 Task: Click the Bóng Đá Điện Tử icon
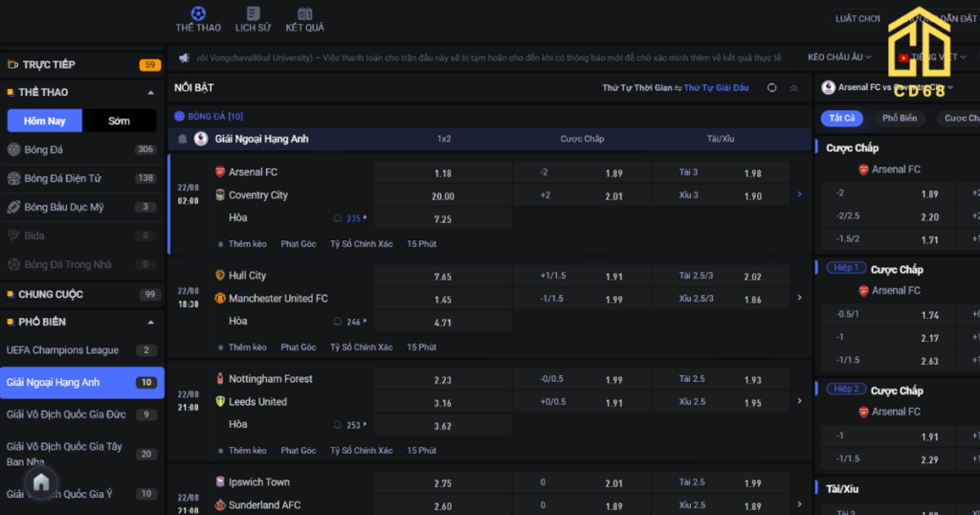coord(13,178)
